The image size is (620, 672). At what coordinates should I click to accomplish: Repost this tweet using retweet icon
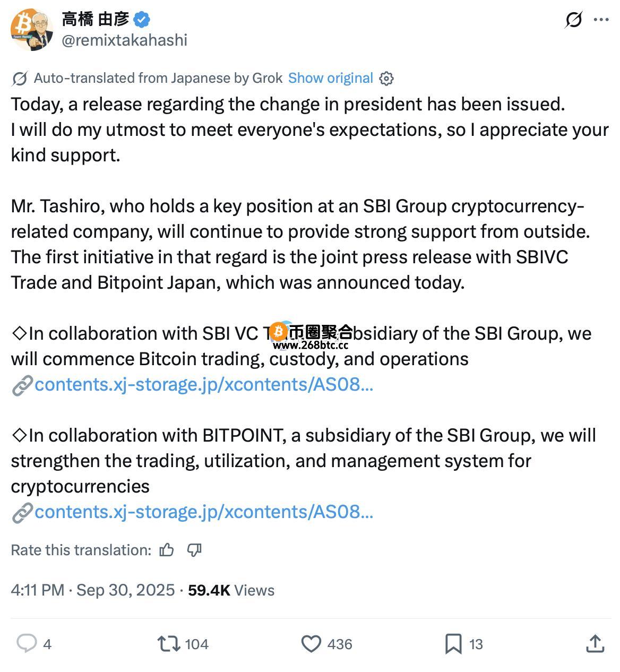(x=168, y=644)
